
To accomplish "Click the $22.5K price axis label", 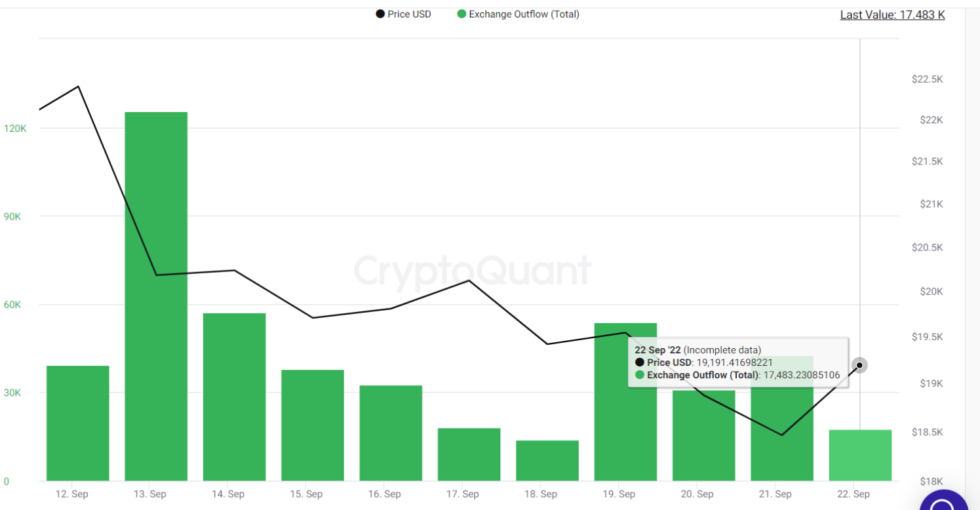I will 927,79.
